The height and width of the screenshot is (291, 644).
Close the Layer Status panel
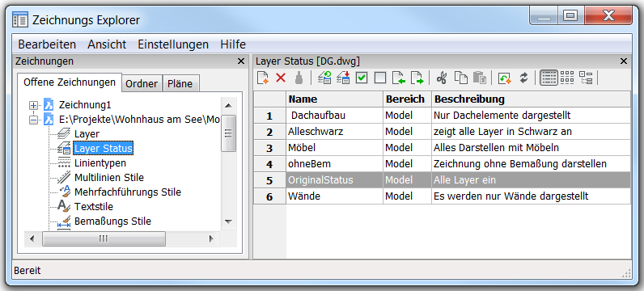click(624, 61)
